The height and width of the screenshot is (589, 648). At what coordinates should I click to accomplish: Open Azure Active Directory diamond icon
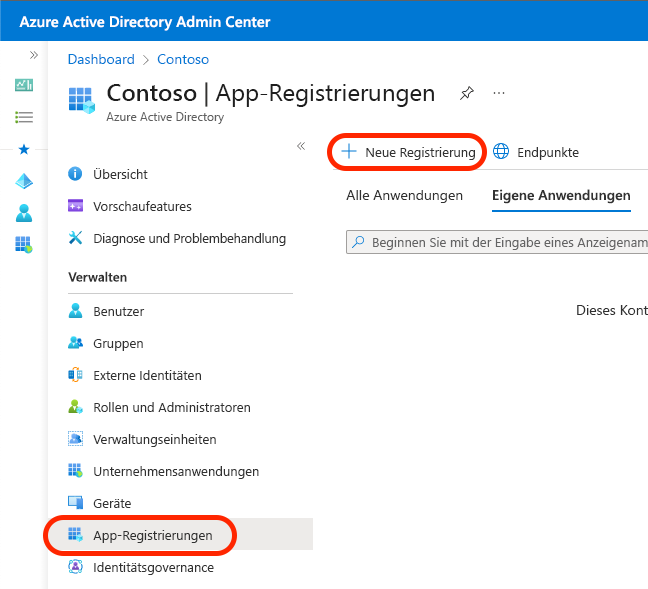[24, 181]
